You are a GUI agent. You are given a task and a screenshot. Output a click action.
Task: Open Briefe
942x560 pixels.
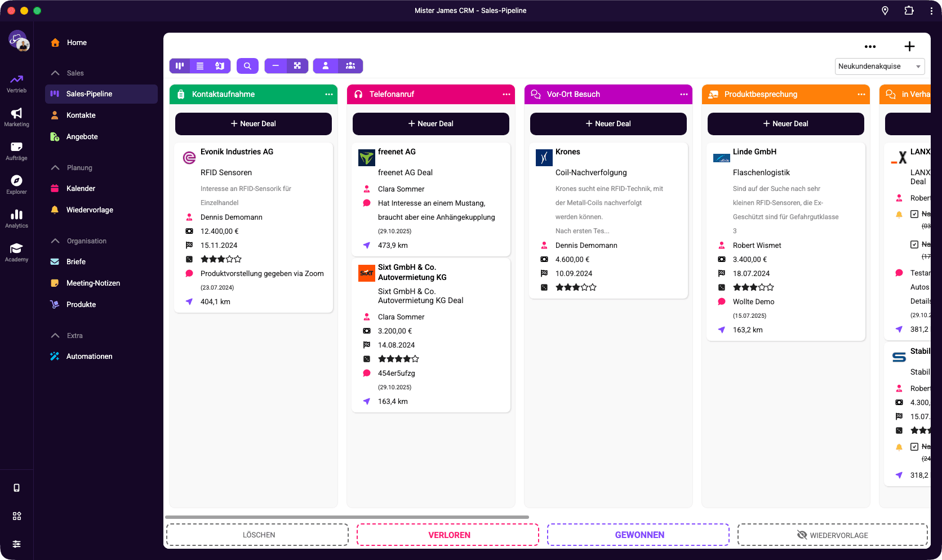tap(101, 262)
